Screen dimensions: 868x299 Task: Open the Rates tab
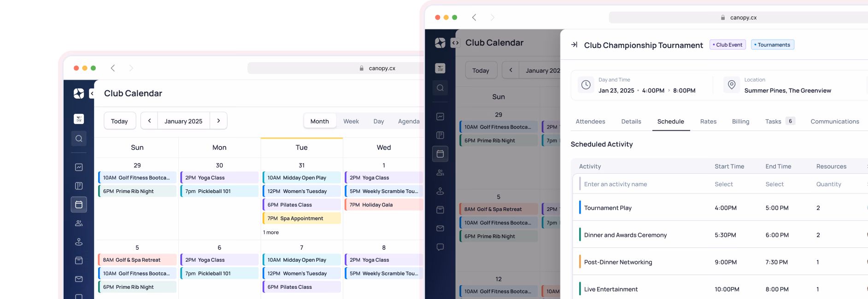pos(708,122)
